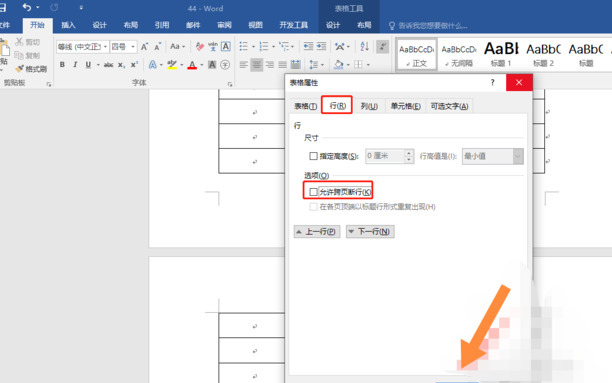The width and height of the screenshot is (612, 383).
Task: Click 上一行(P) button
Action: coord(317,232)
